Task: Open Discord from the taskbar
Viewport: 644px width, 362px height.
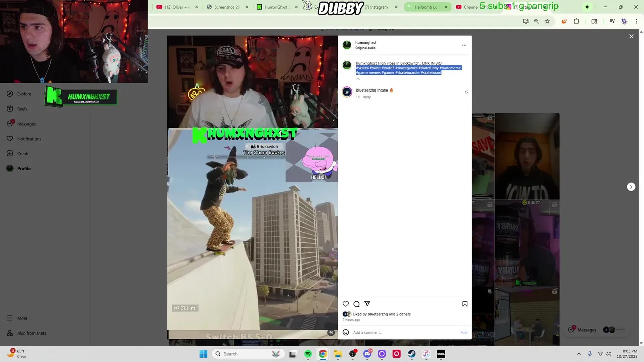Action: [x=367, y=354]
